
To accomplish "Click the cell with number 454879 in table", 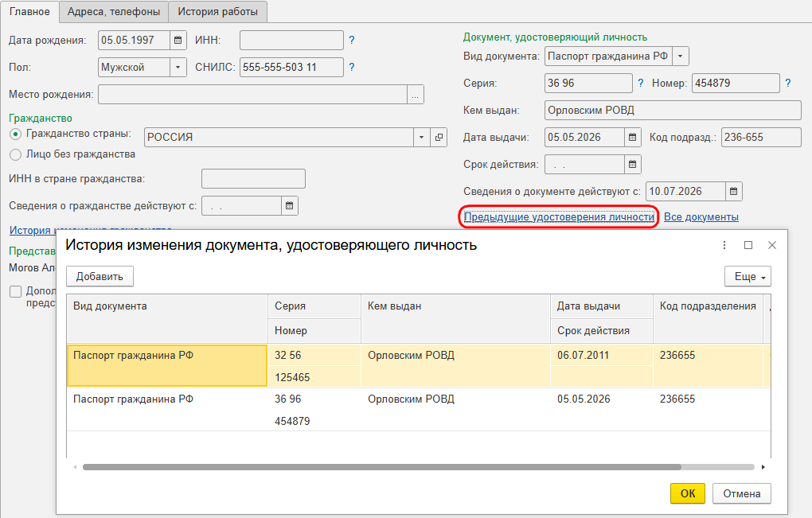I will tap(314, 421).
